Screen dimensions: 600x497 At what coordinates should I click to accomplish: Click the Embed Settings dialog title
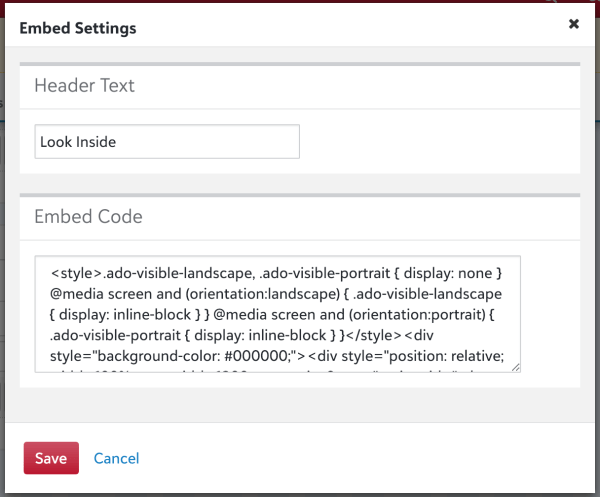[78, 28]
